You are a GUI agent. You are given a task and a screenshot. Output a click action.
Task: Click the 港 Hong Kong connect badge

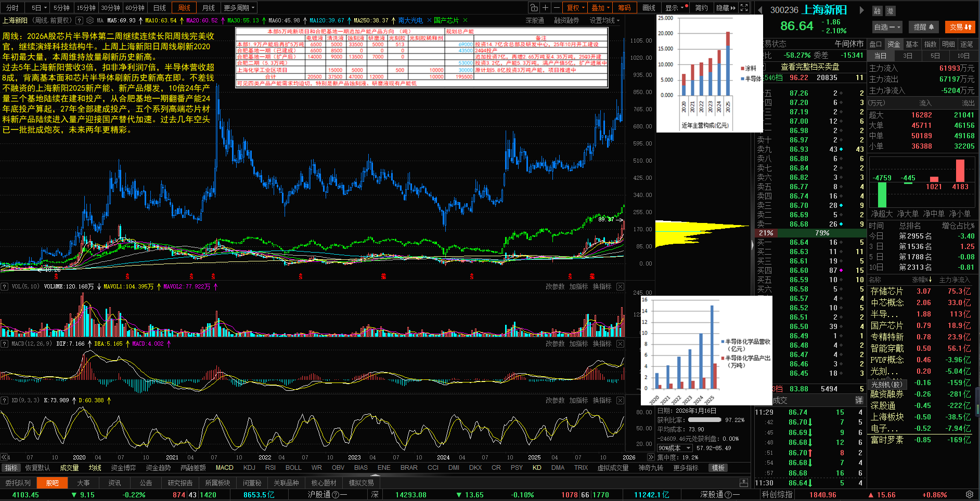[x=891, y=11]
